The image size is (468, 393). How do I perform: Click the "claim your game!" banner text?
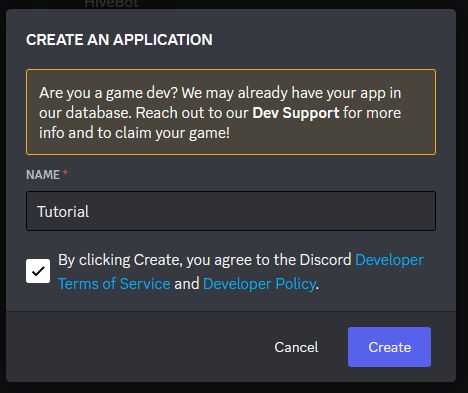(172, 133)
